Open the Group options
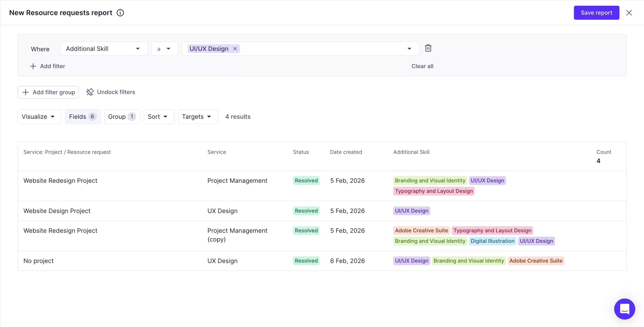The width and height of the screenshot is (644, 327). click(122, 117)
